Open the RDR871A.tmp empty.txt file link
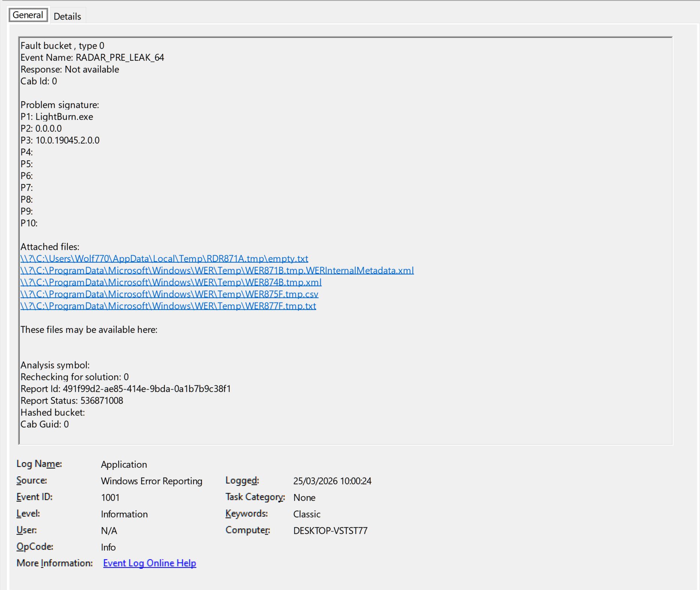 164,259
